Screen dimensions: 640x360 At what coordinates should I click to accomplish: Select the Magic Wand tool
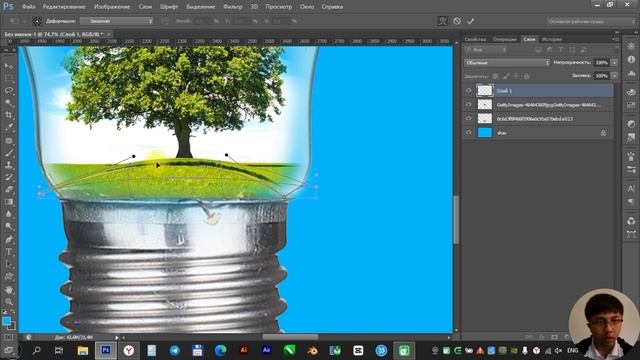9,103
